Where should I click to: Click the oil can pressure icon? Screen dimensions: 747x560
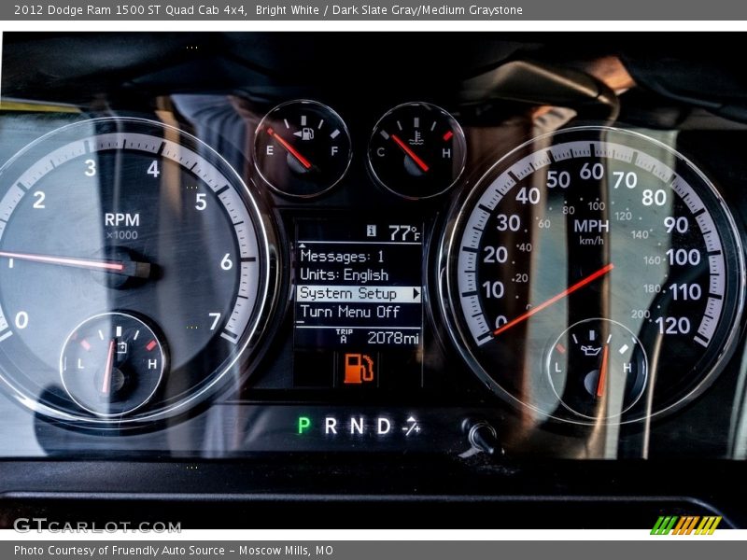[591, 349]
